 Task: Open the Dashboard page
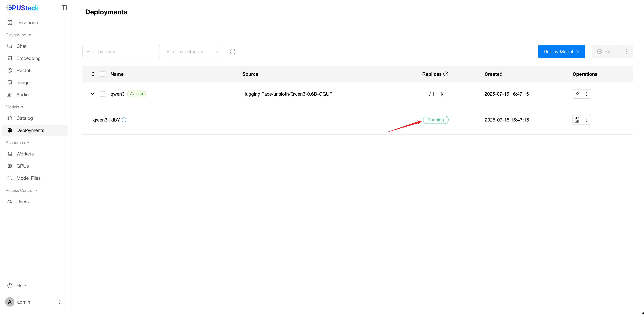coord(35,23)
